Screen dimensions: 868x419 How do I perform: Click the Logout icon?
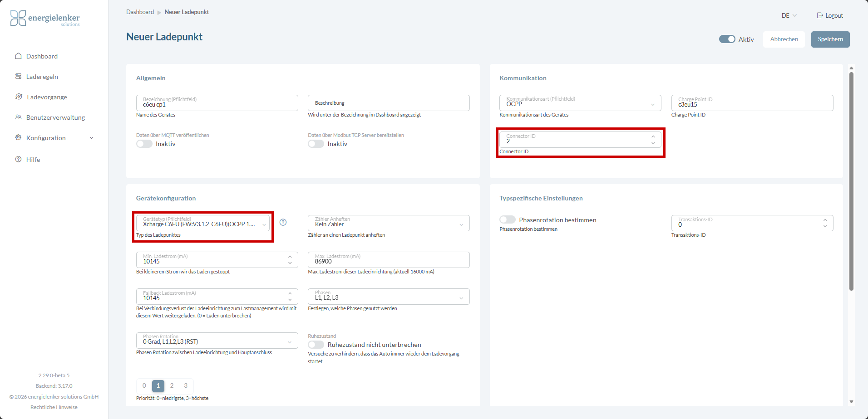point(820,15)
